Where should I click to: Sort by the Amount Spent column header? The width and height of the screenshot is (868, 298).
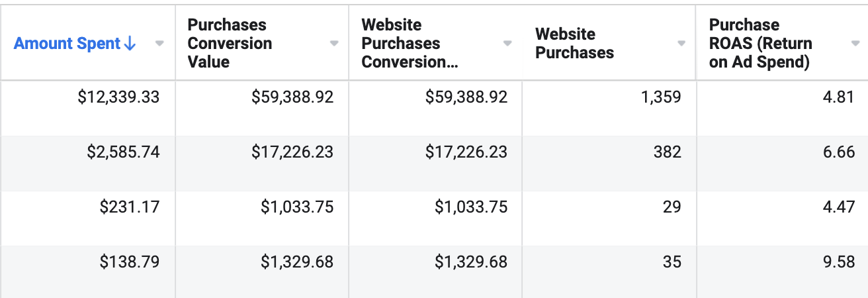coord(68,44)
